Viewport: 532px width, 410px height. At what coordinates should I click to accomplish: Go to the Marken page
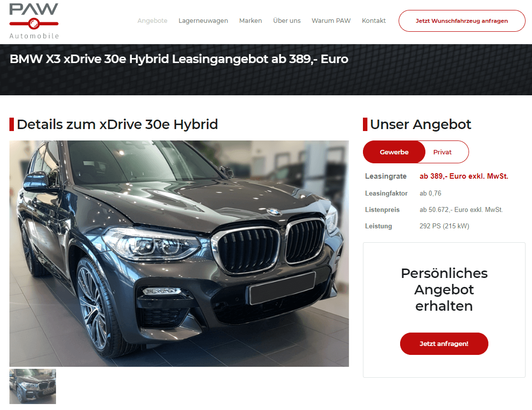point(250,21)
